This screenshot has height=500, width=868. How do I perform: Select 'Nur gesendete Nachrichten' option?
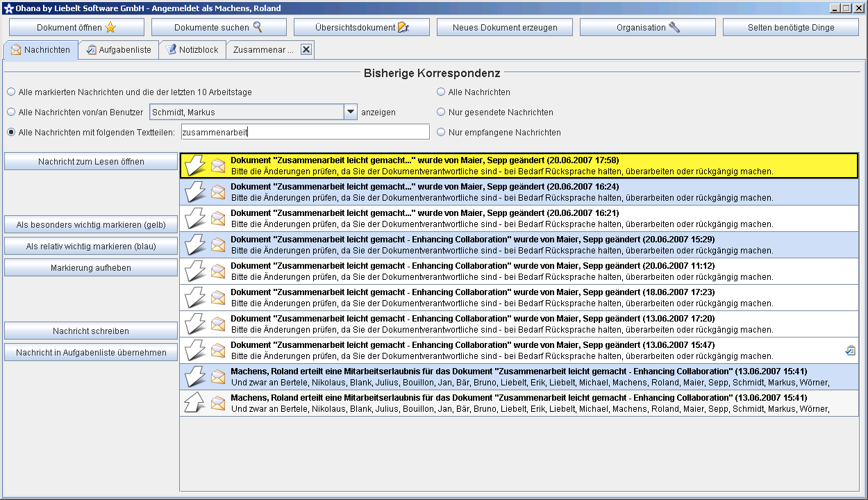tap(441, 112)
